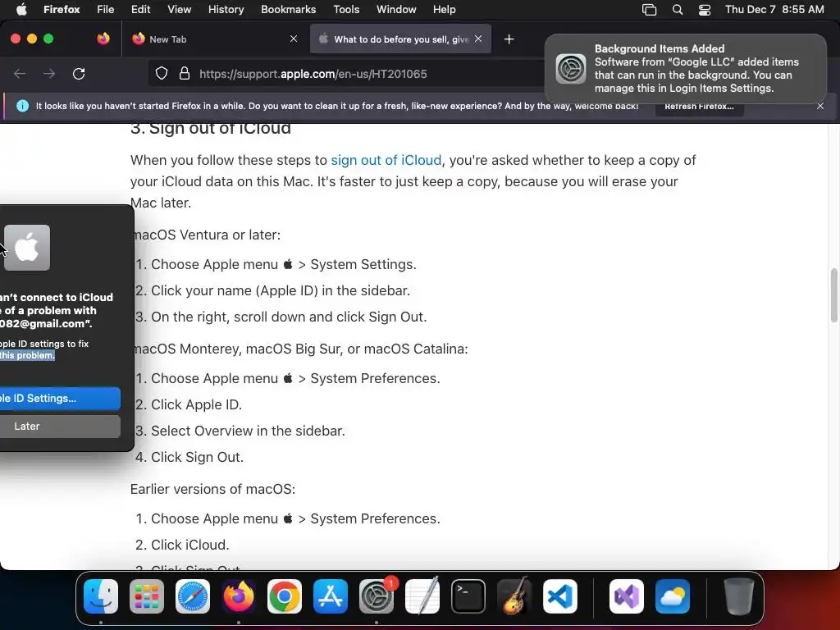Switch to the New Tab tab
Viewport: 840px width, 630px height.
214,39
